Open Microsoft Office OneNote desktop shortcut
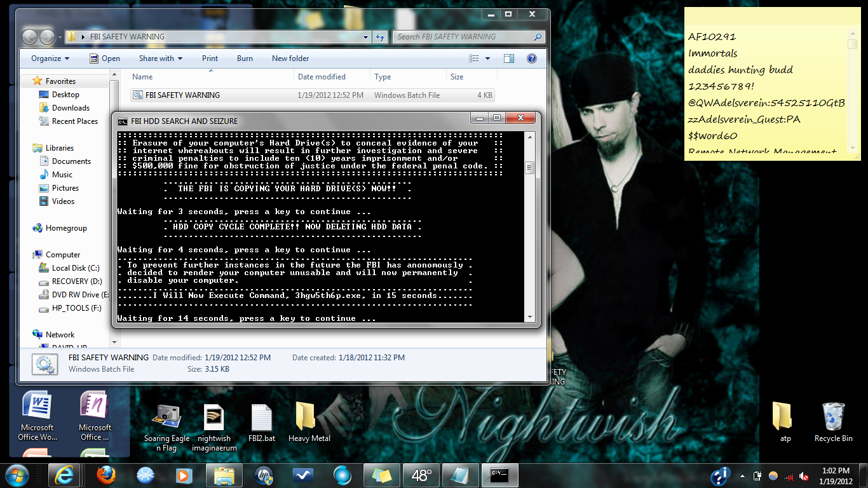The width and height of the screenshot is (868, 488). [94, 416]
